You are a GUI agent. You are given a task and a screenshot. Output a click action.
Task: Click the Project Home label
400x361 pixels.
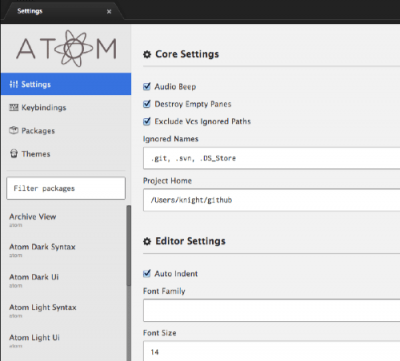(x=167, y=181)
